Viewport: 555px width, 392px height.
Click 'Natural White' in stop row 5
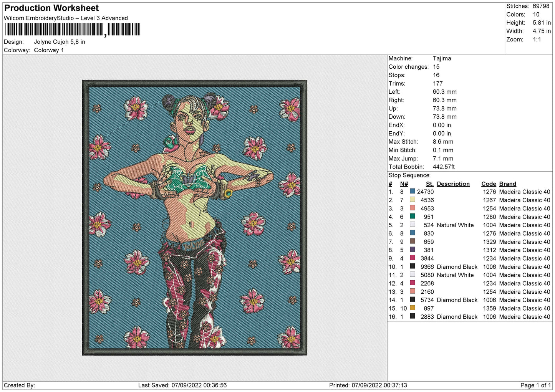click(x=455, y=225)
